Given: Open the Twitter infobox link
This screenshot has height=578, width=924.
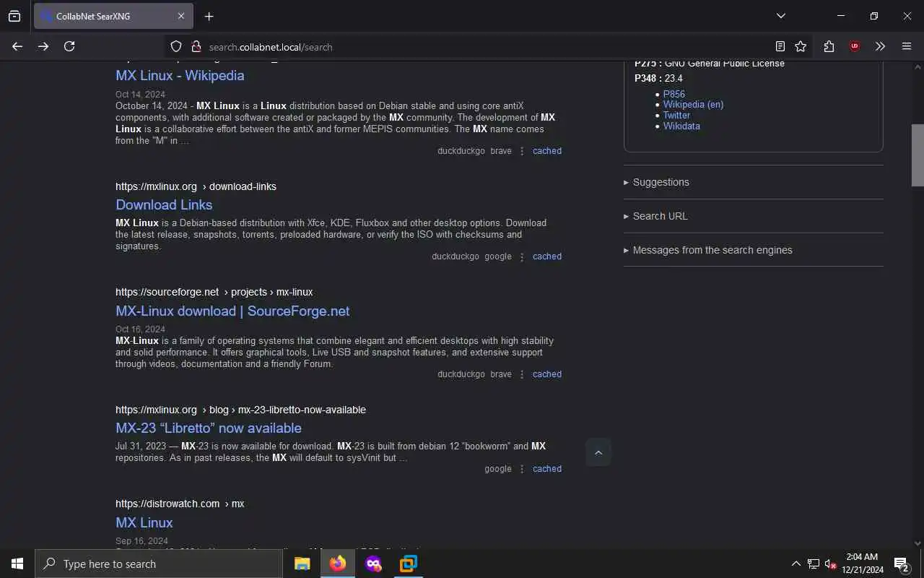Looking at the screenshot, I should click(676, 115).
